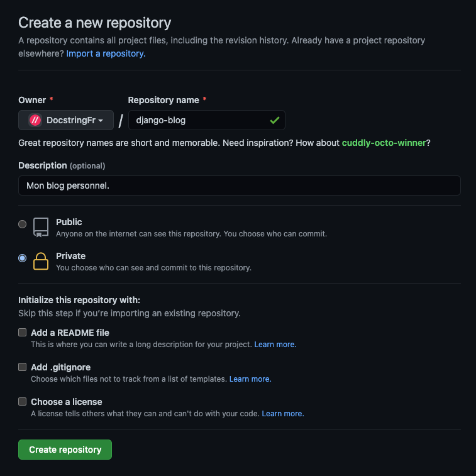Click the Add a README file label
Screen dimensions: 476x476
click(70, 333)
